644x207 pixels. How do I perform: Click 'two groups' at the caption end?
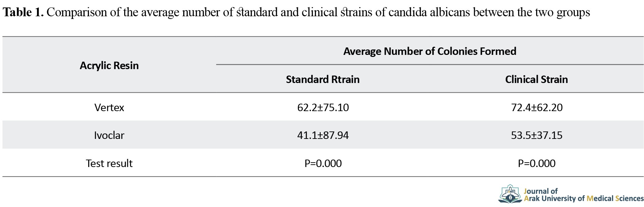tap(562, 13)
